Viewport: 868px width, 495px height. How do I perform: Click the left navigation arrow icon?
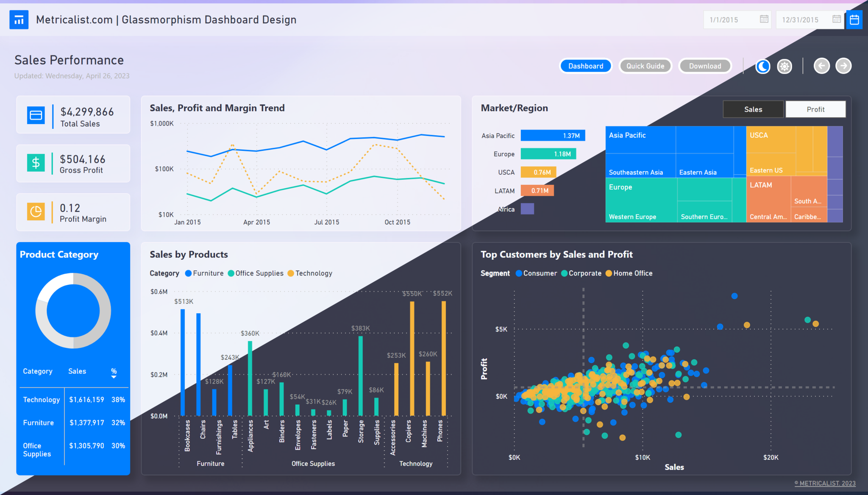pyautogui.click(x=822, y=65)
